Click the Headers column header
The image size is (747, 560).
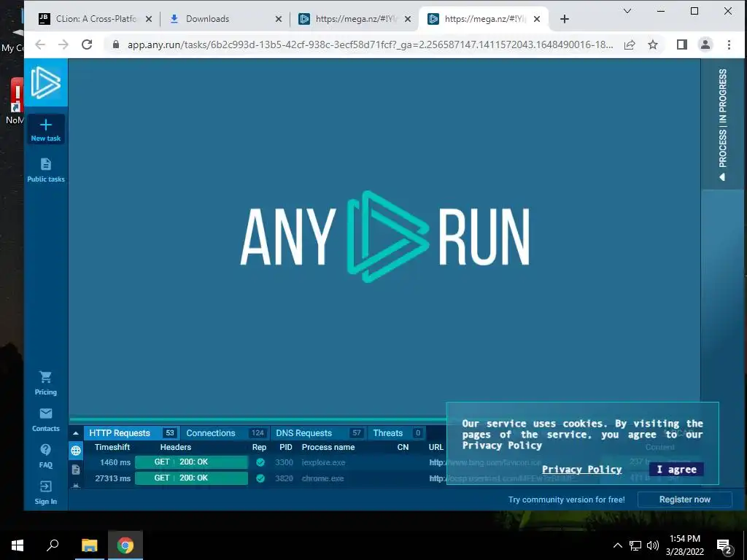pyautogui.click(x=175, y=447)
